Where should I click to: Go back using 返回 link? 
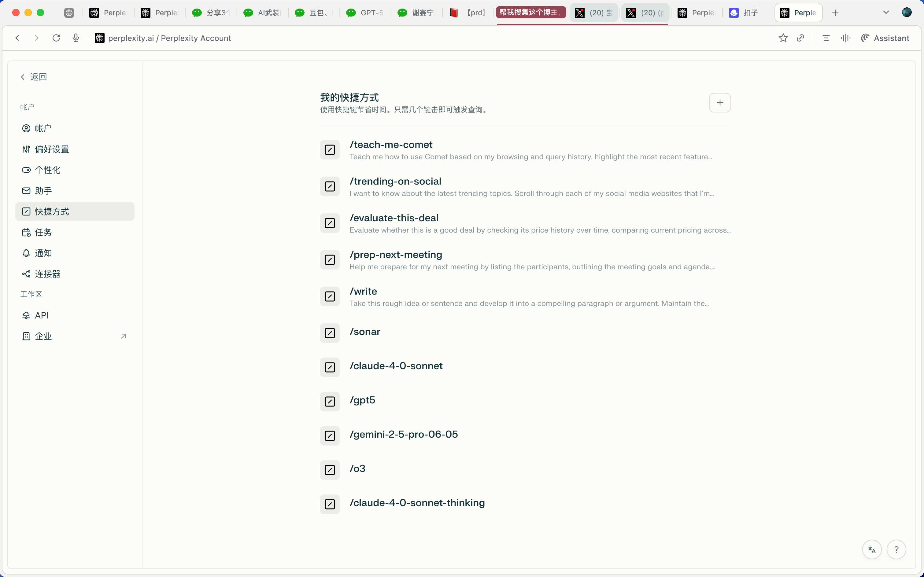[34, 77]
